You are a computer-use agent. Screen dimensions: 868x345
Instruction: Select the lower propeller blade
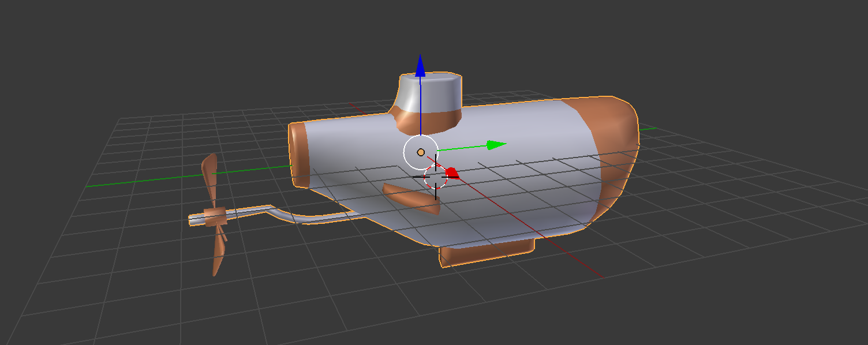click(218, 250)
